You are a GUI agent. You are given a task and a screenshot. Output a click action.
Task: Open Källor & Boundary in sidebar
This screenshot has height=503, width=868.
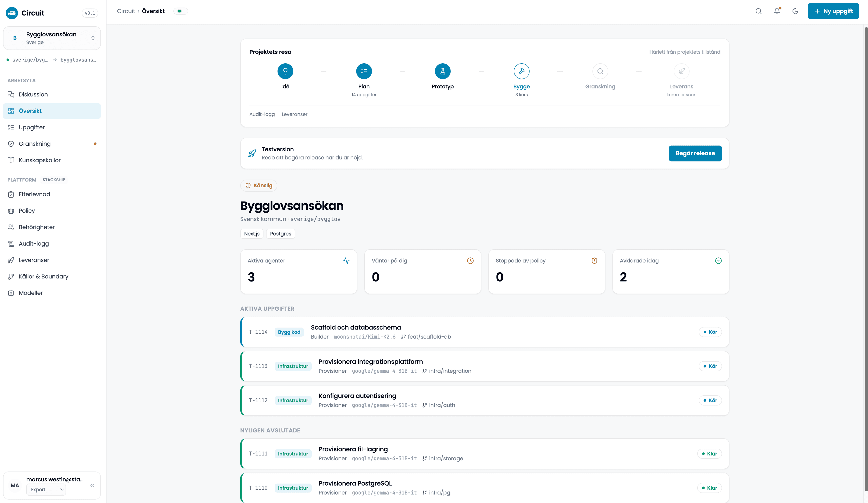(x=52, y=276)
